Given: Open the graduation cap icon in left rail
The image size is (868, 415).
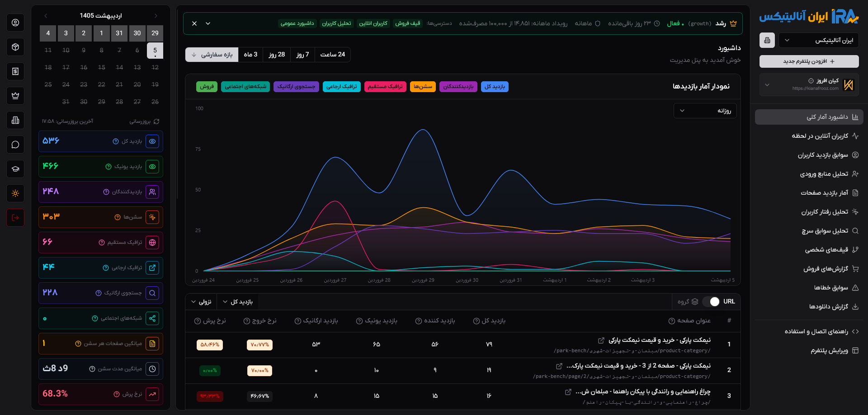Looking at the screenshot, I should pyautogui.click(x=15, y=169).
